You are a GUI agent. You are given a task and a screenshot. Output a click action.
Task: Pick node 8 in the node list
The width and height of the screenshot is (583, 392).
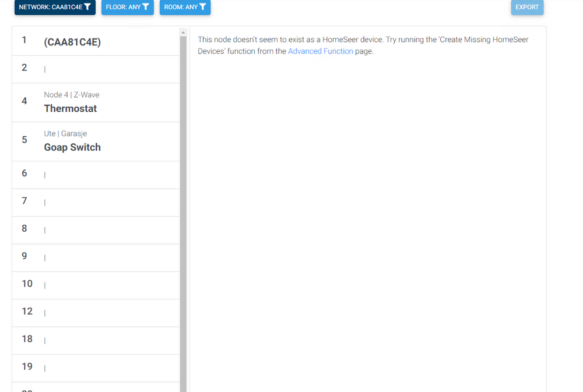pos(96,229)
